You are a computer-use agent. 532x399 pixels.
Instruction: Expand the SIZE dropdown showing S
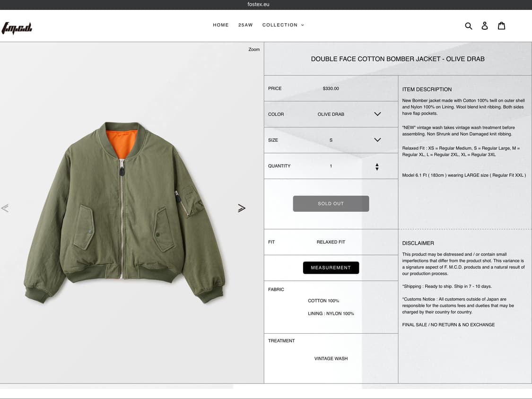tap(377, 140)
